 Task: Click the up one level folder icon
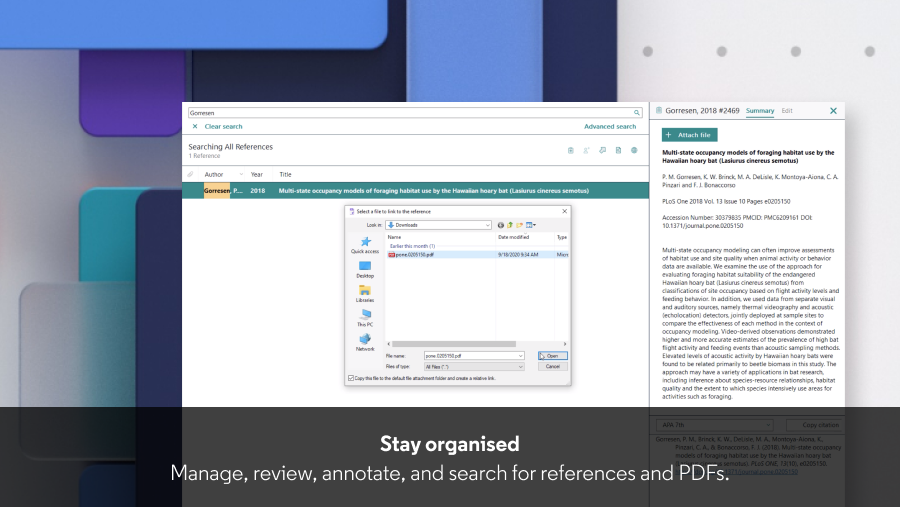(510, 225)
